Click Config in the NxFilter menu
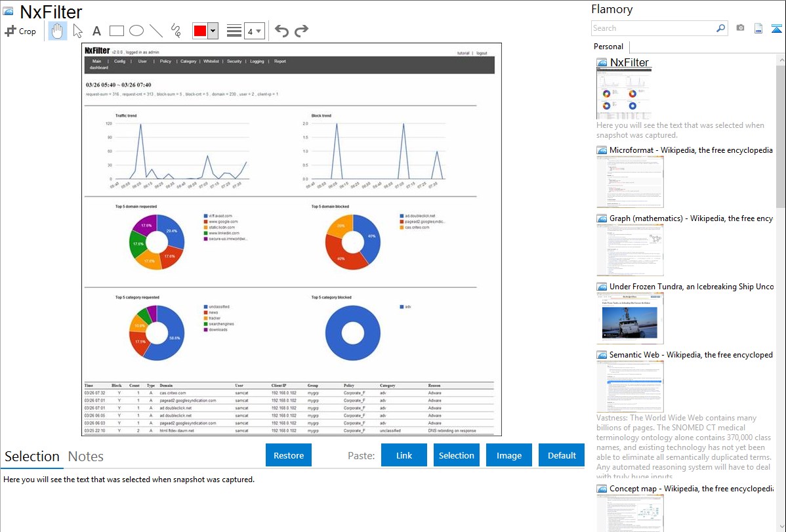Screen dimensions: 786x532 pos(120,61)
